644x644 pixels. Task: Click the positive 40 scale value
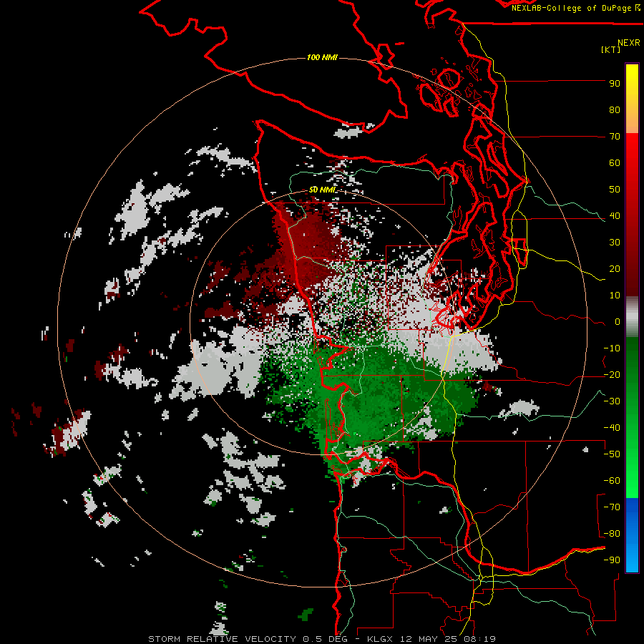coord(615,215)
